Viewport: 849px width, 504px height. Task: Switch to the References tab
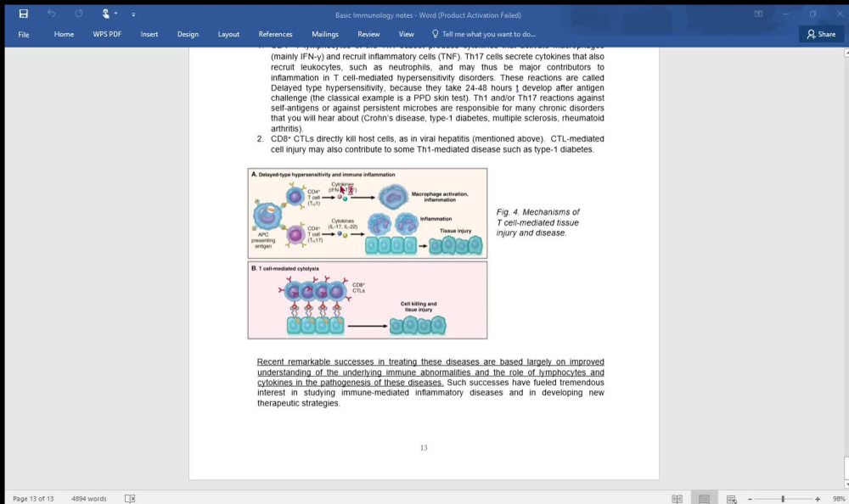[275, 34]
